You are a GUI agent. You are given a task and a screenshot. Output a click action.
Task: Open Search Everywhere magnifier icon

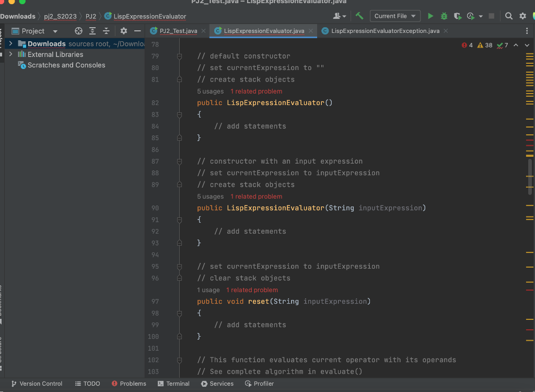509,16
